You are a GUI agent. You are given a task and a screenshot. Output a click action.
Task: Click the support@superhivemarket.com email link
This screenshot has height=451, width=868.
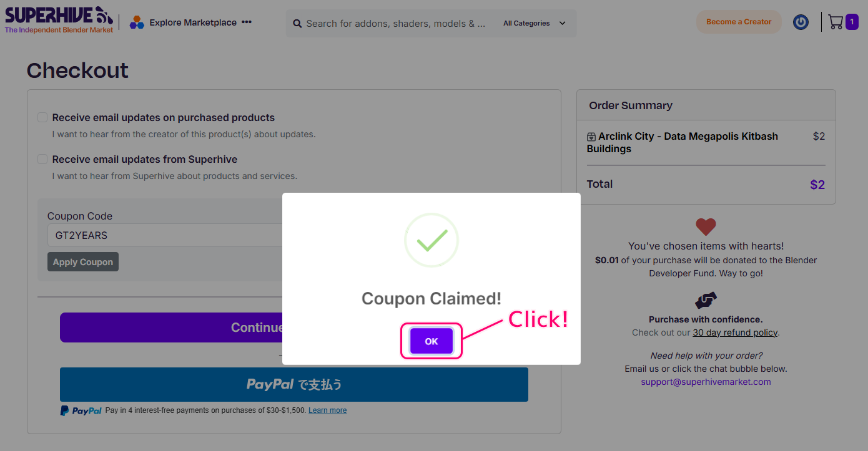pyautogui.click(x=706, y=382)
